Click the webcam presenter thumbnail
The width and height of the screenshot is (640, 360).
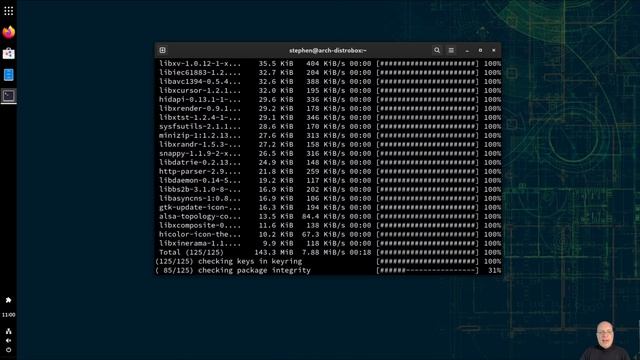click(605, 340)
